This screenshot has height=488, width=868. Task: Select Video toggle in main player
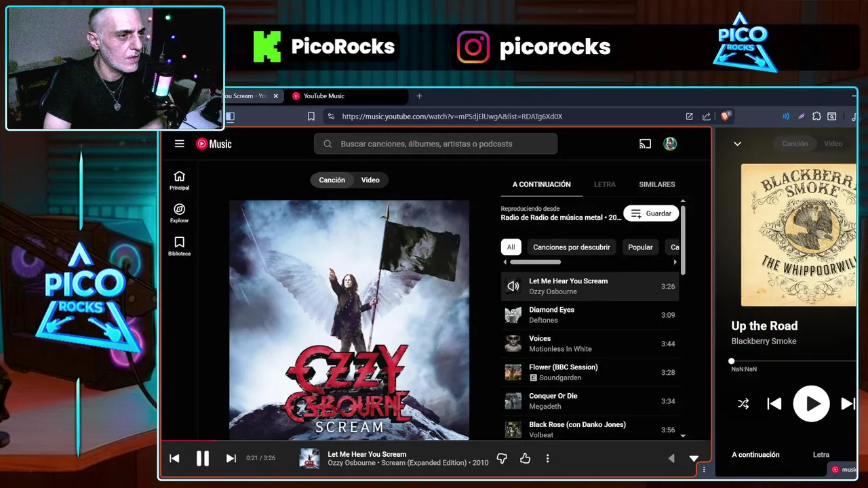coord(370,180)
